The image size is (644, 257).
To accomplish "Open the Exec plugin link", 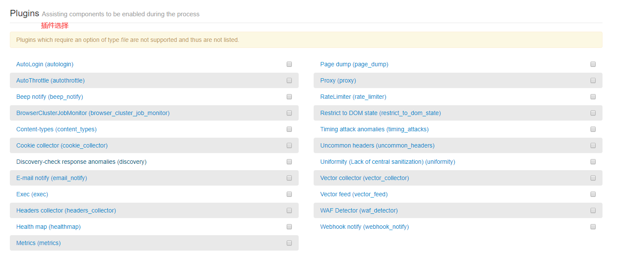I will tap(32, 194).
